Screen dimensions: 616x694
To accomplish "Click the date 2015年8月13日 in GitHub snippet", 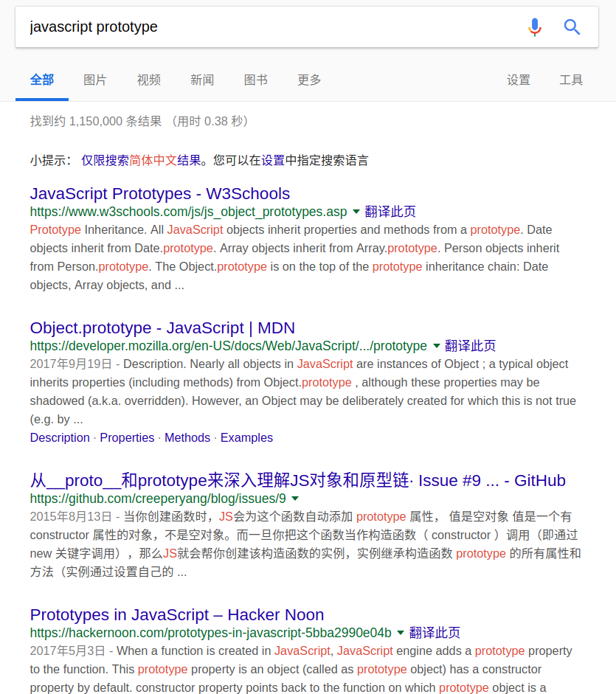I will point(72,516).
